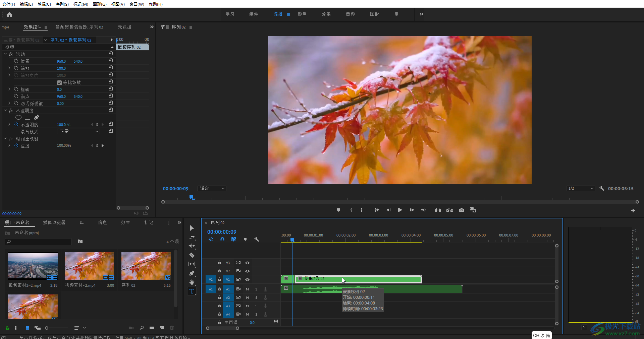This screenshot has height=339, width=644.
Task: Toggle linked selection in timeline
Action: (234, 239)
